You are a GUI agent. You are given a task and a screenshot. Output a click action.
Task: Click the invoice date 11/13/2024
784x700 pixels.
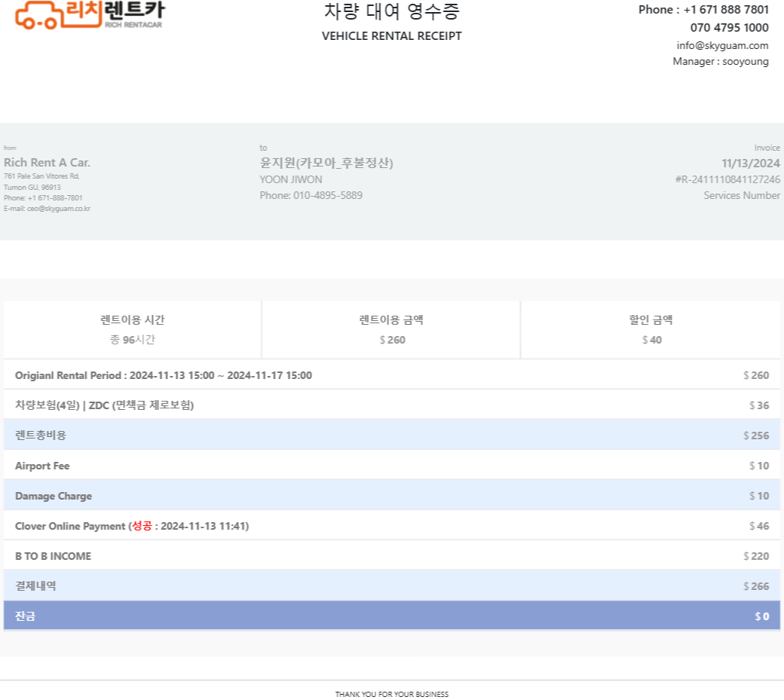751,164
